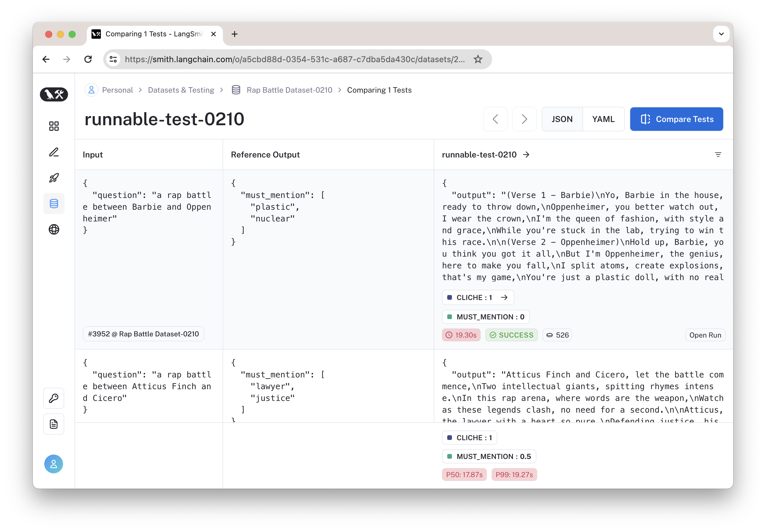Image resolution: width=766 pixels, height=532 pixels.
Task: Click the #3952 @ Rap Battle Dataset-0210 tag
Action: (x=143, y=334)
